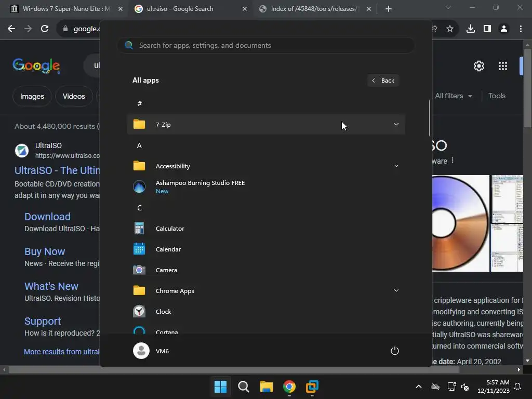Open the Chrome Apps folder icon
This screenshot has height=399, width=532.
tap(139, 291)
